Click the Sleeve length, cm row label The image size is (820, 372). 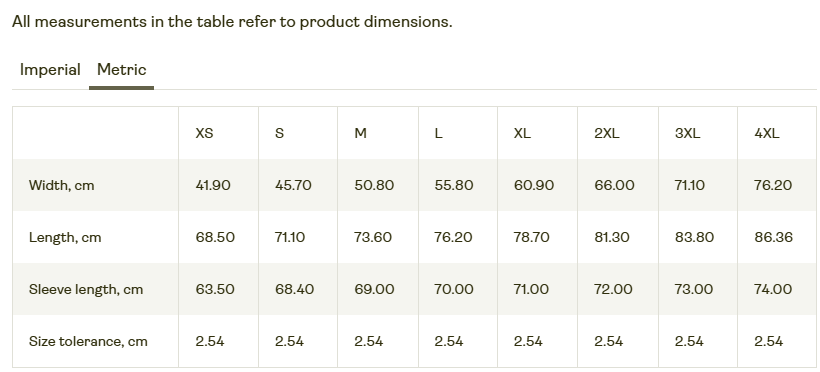[x=86, y=289]
